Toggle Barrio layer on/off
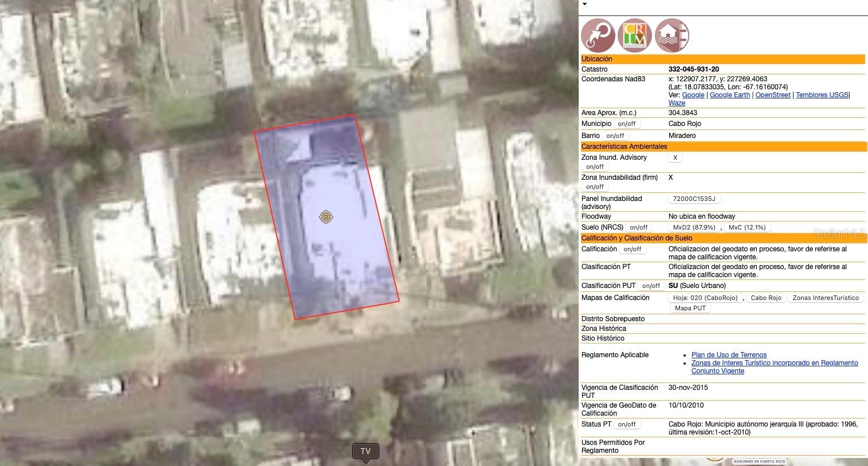The width and height of the screenshot is (868, 466). pos(615,136)
